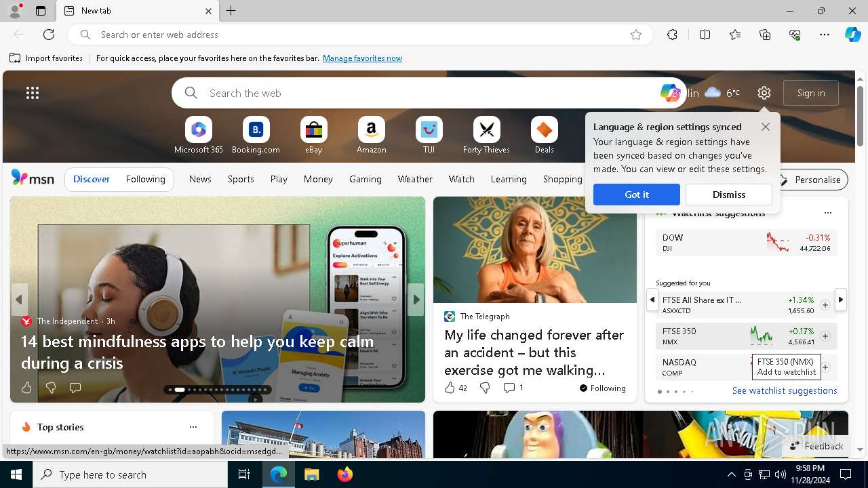Click Manage favorites now link

(x=362, y=58)
